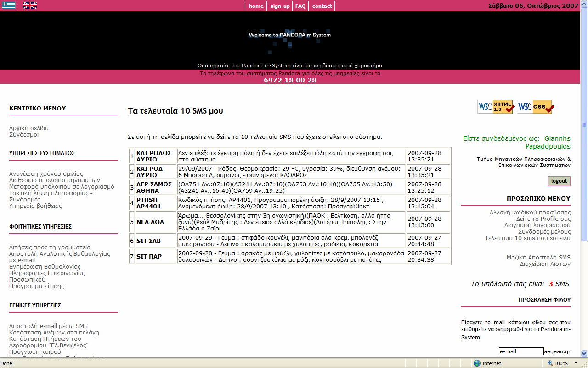Click the 'ΝΕΑ ΑΘΛ' SMS cell

156,222
